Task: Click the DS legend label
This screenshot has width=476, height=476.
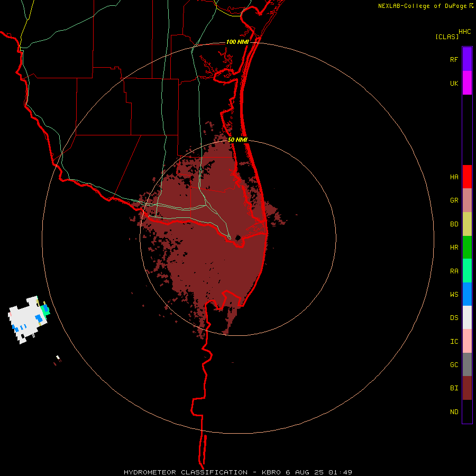Action: click(x=454, y=317)
